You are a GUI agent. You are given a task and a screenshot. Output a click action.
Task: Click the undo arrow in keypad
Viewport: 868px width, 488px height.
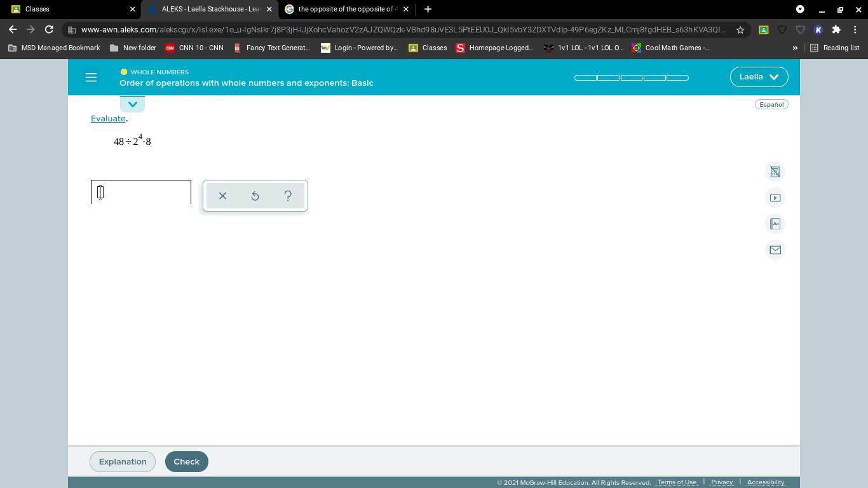pos(255,196)
